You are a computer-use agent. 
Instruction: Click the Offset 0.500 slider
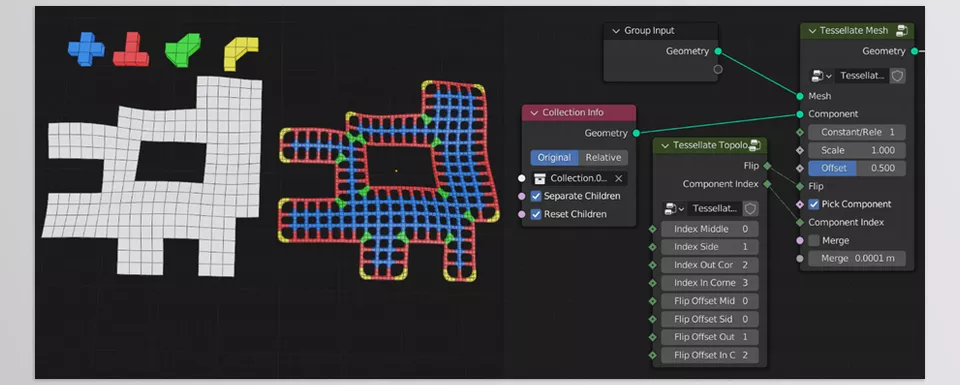coord(857,168)
